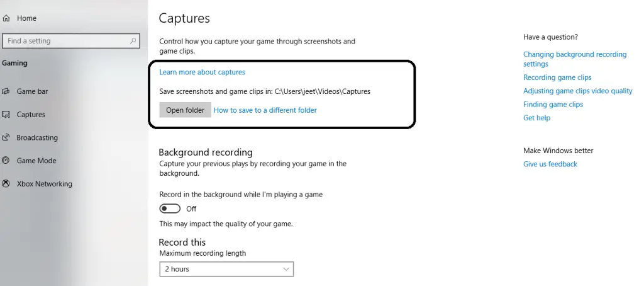Image resolution: width=644 pixels, height=286 pixels.
Task: Click the Home icon in sidebar
Action: click(6, 18)
